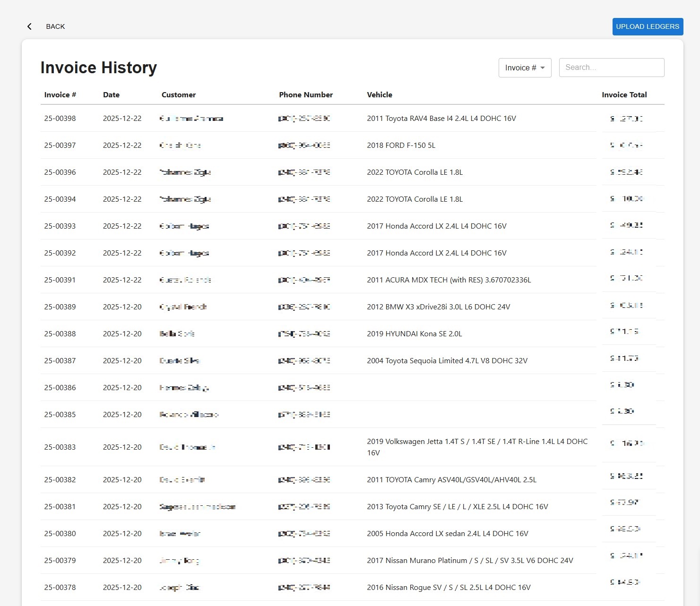Open the 2011 ACURA MDX TECH invoice
Screen dimensions: 700x606
tap(449, 280)
